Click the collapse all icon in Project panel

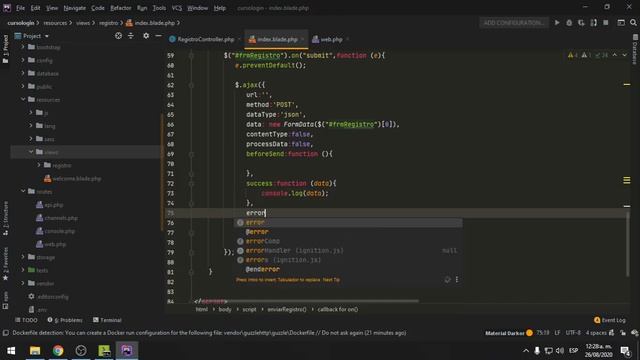coord(131,36)
